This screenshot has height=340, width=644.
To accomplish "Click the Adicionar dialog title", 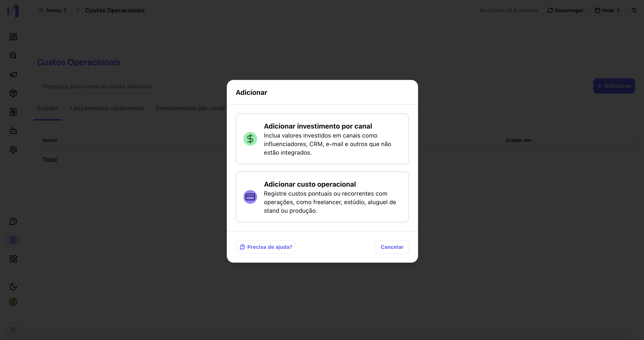I will coord(252,92).
